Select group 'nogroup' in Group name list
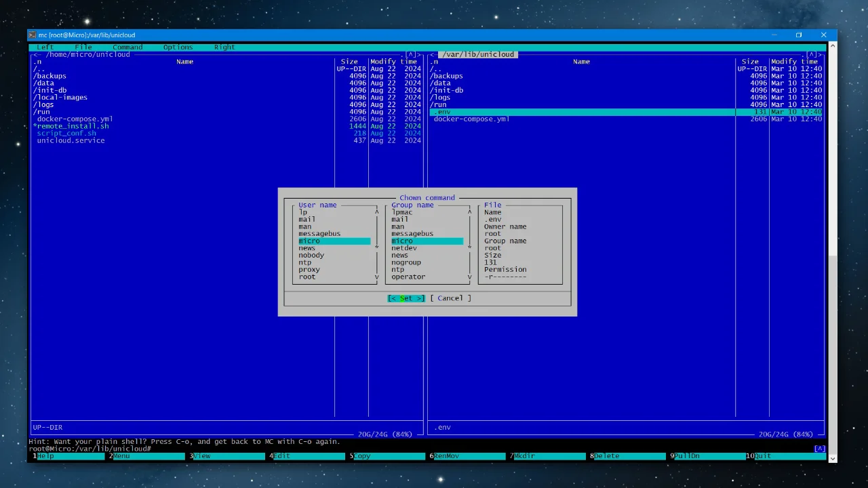The height and width of the screenshot is (488, 868). 427,262
